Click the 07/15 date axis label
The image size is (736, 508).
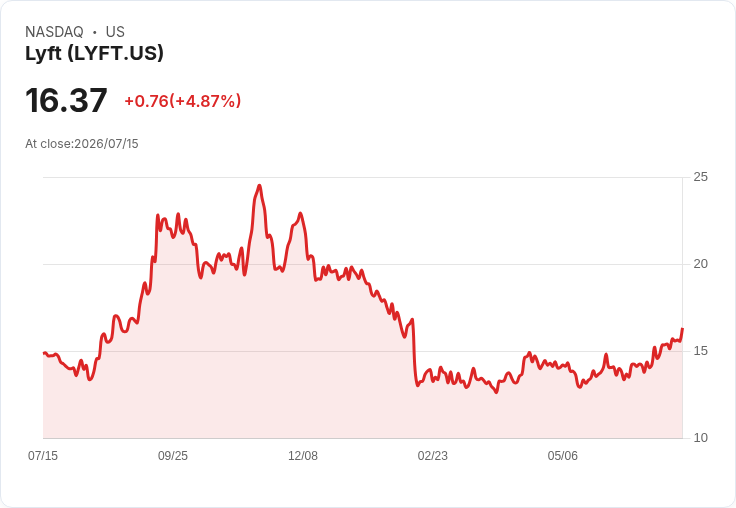point(43,455)
